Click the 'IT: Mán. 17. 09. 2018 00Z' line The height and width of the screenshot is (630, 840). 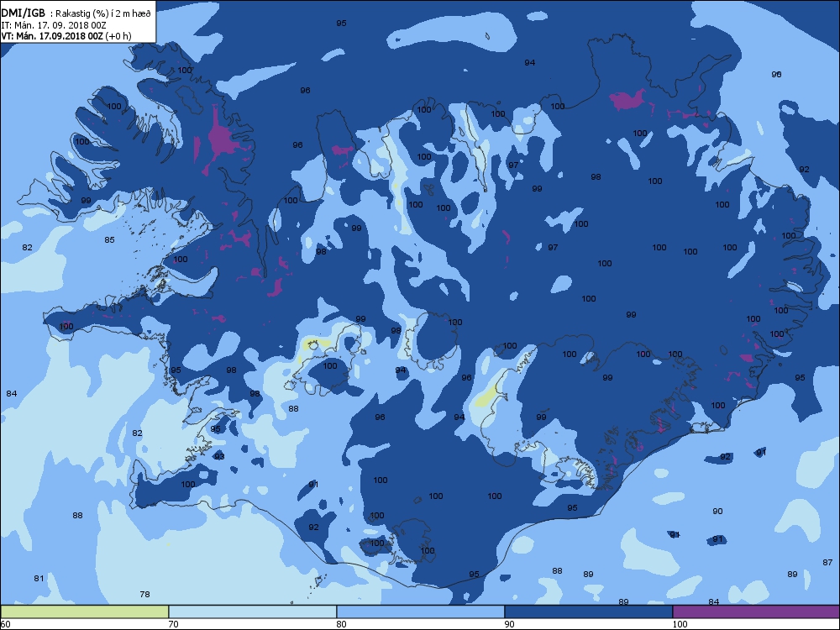(x=54, y=24)
